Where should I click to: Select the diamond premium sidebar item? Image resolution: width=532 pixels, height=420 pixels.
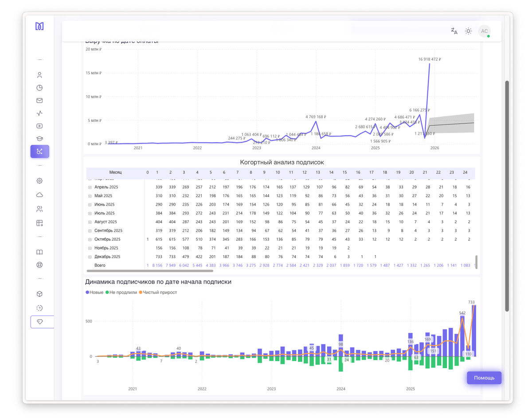(x=40, y=322)
